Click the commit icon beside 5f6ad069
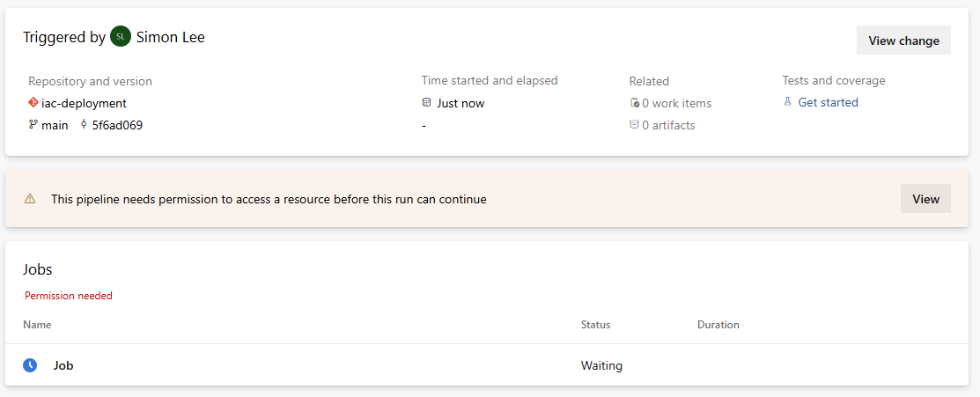This screenshot has width=980, height=397. click(84, 125)
